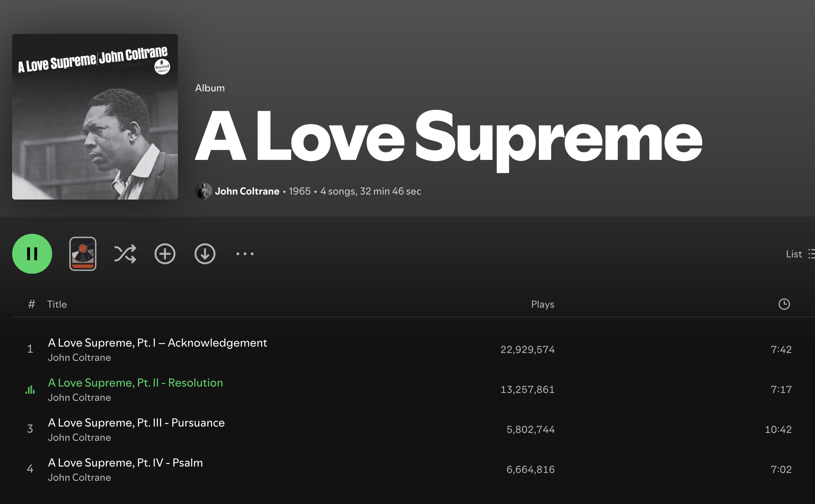Pause the album with the green button
815x504 pixels.
32,254
